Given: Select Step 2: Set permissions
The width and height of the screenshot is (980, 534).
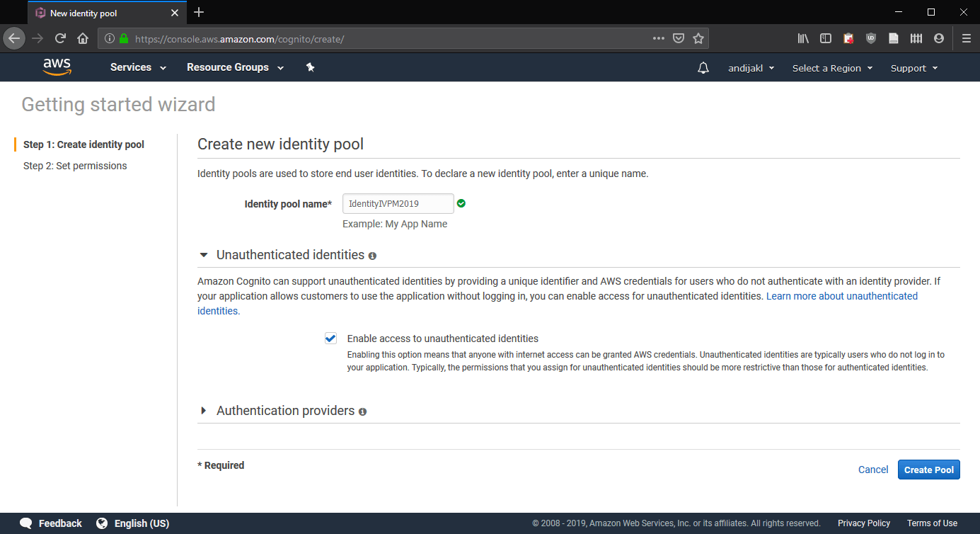Looking at the screenshot, I should pos(75,166).
